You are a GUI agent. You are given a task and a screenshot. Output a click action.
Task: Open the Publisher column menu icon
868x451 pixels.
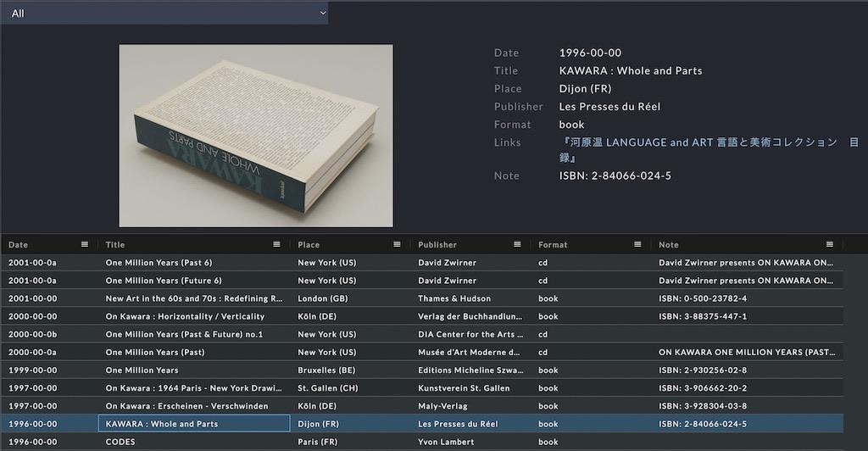click(x=517, y=245)
